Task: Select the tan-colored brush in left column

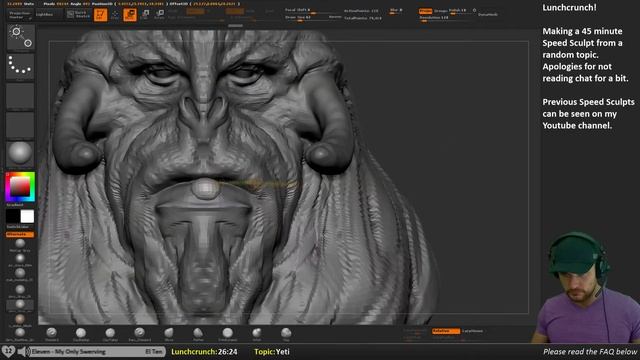Action: [20, 320]
